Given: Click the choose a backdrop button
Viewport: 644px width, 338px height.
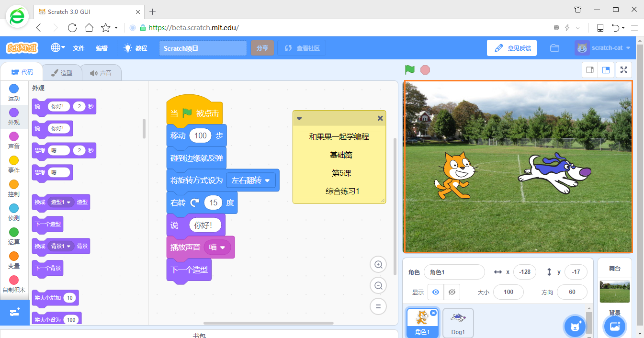Looking at the screenshot, I should (x=615, y=327).
